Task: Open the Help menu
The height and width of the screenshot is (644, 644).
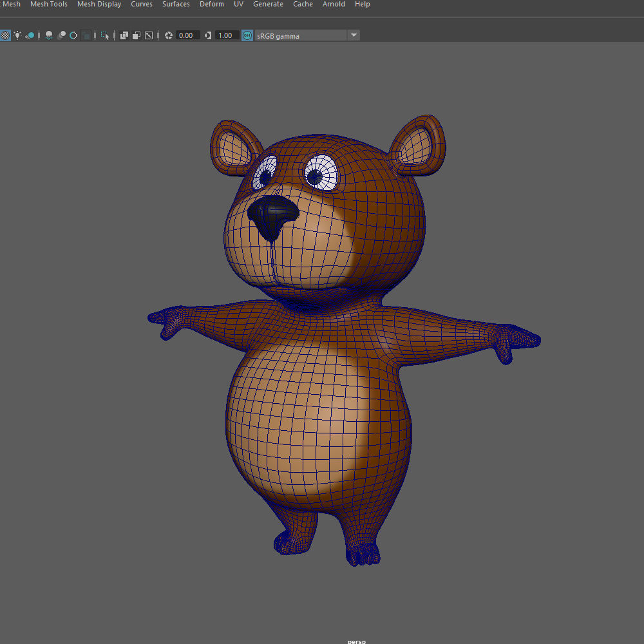Action: [x=363, y=4]
